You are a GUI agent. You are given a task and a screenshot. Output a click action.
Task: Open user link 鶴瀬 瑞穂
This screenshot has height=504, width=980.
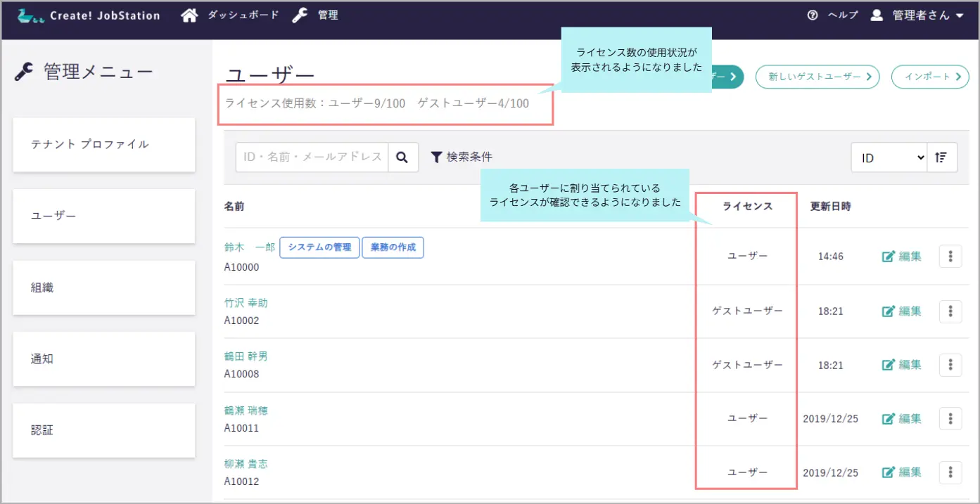pos(246,411)
